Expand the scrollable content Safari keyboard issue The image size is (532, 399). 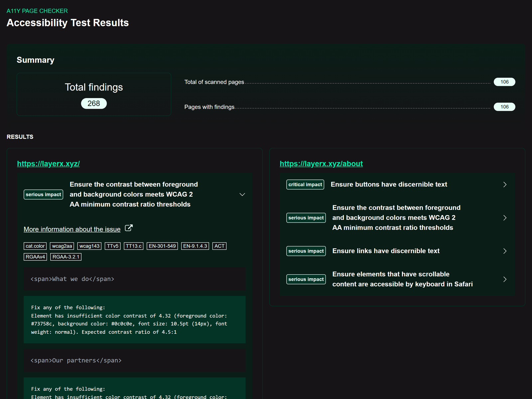tap(505, 279)
